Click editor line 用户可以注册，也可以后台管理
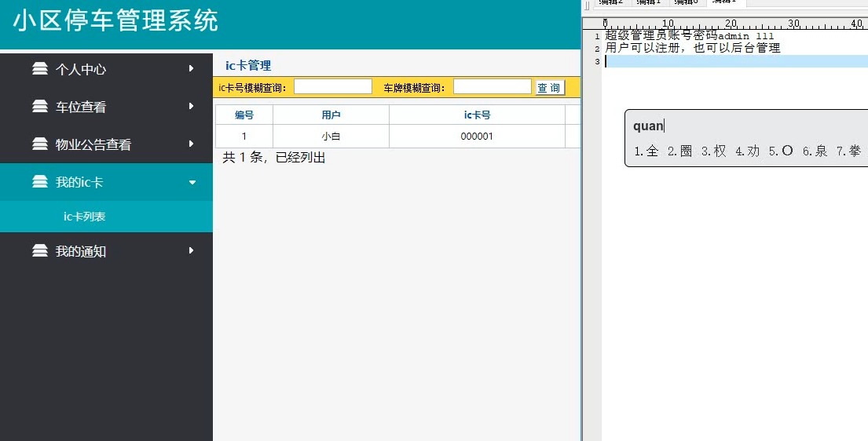Screen dimensions: 868x441 coord(693,48)
